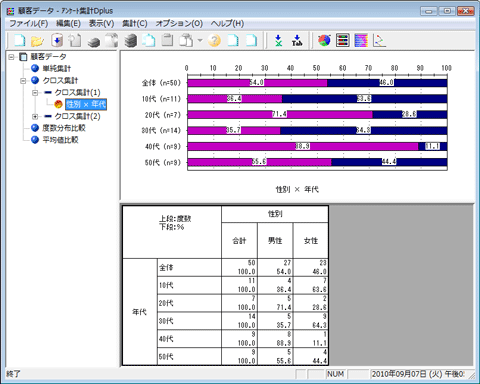The width and height of the screenshot is (480, 384).
Task: Click the database import cylinder icon
Action: (x=57, y=41)
